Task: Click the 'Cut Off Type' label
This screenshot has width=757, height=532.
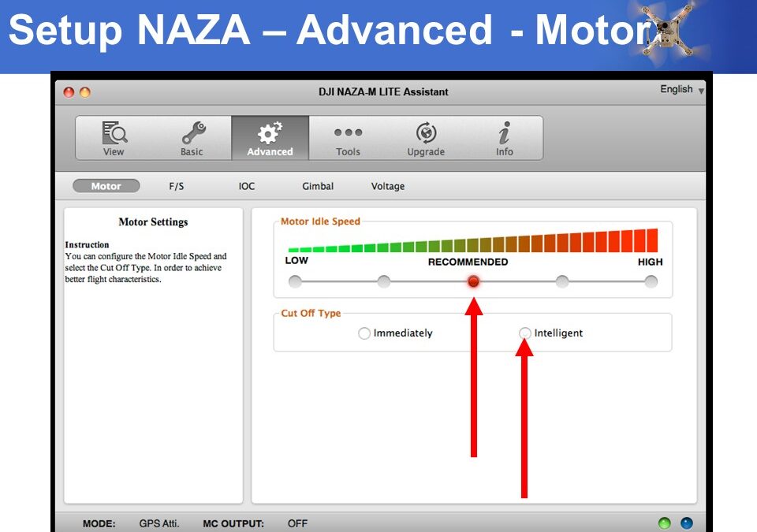Action: pos(311,314)
